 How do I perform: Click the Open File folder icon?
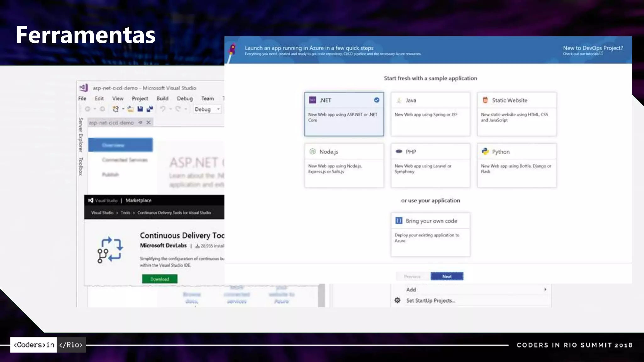(x=130, y=109)
